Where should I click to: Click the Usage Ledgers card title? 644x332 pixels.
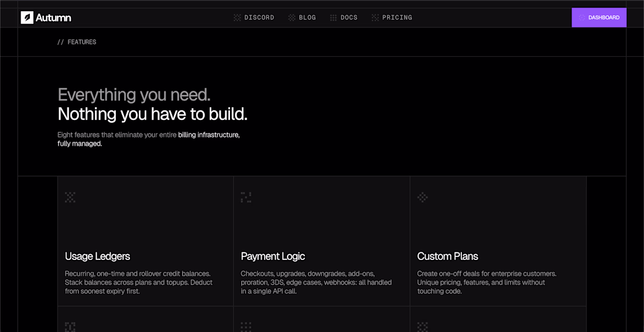pyautogui.click(x=97, y=256)
